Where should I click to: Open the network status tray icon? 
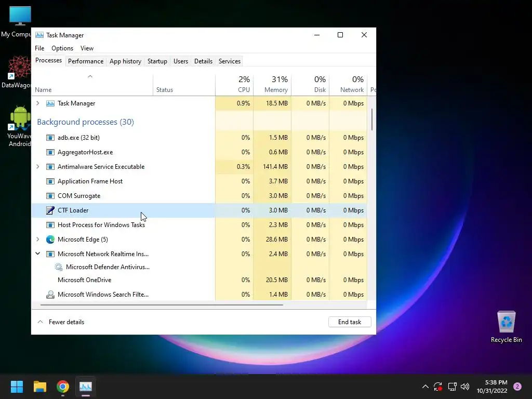(x=452, y=387)
